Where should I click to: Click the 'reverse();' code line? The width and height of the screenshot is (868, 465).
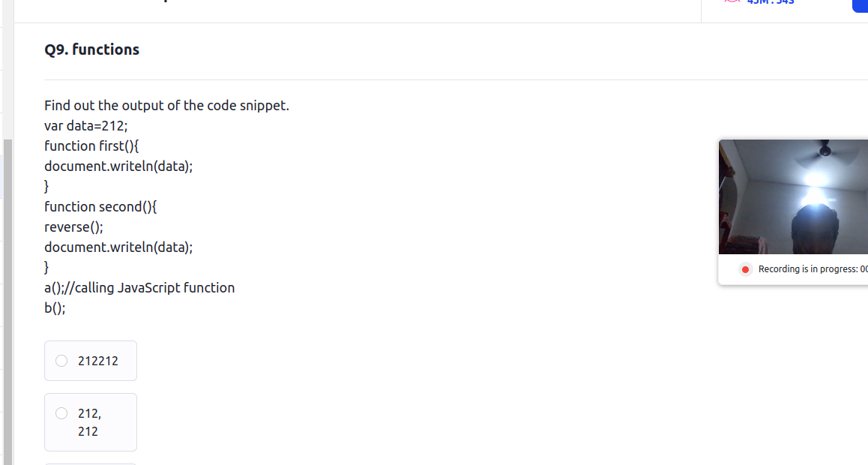click(73, 227)
